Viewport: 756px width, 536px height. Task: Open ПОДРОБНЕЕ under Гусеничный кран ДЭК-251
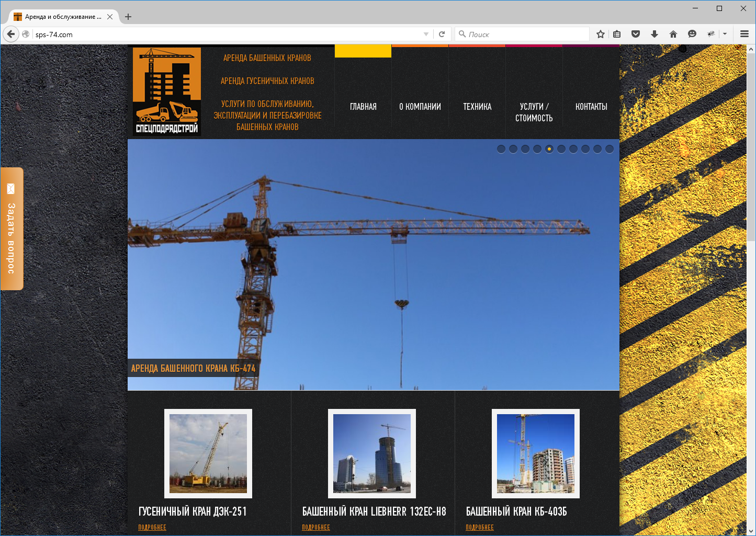(x=152, y=527)
